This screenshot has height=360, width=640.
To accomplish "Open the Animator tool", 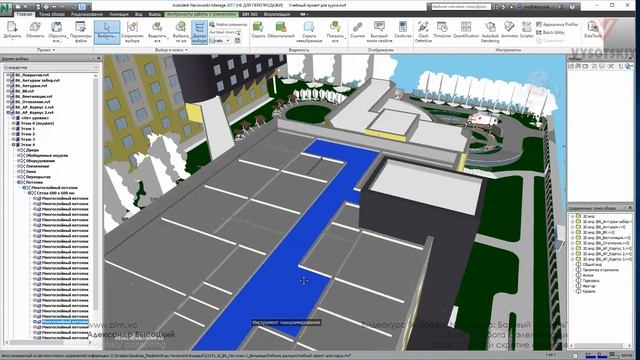I will point(509,30).
